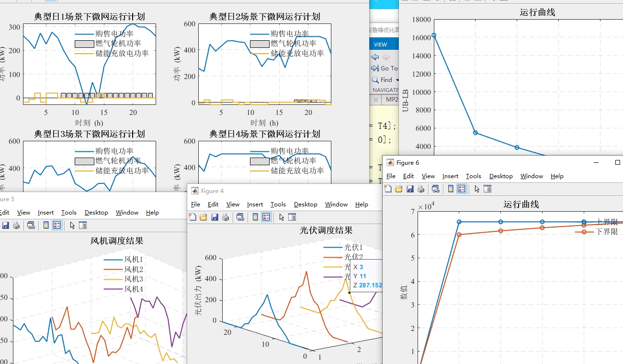Toggle Insert Legend in Figure 4 toolbar
The width and height of the screenshot is (623, 364).
(266, 217)
